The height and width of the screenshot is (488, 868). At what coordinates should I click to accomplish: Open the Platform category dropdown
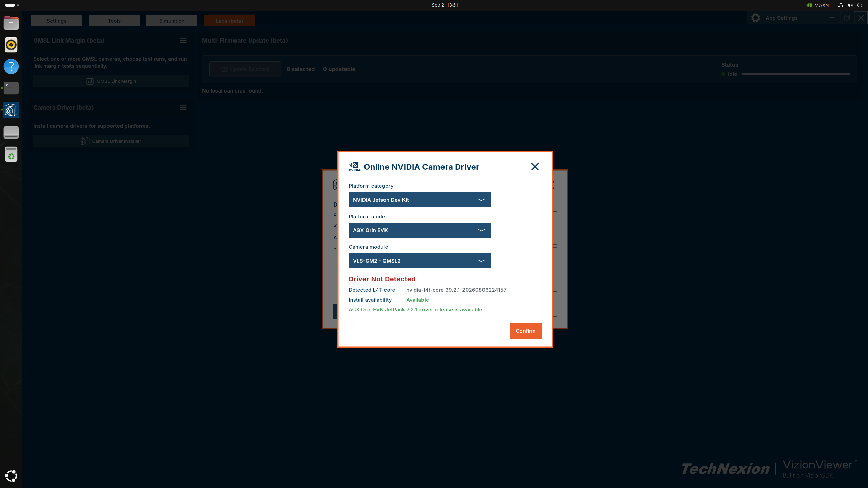(x=419, y=200)
